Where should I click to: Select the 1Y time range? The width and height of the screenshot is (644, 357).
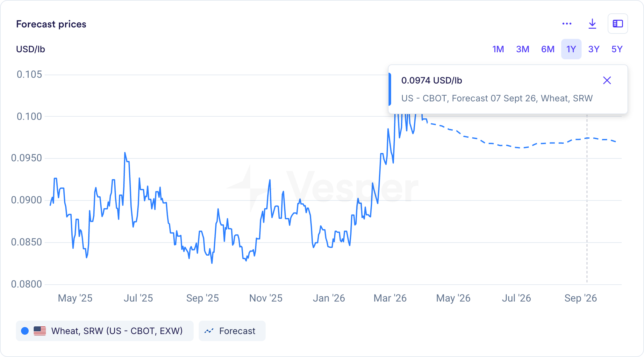[571, 49]
